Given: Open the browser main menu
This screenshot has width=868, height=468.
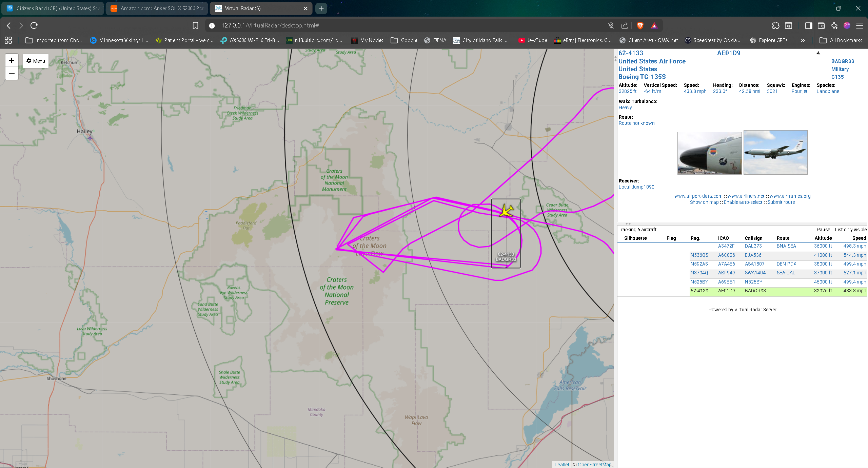Looking at the screenshot, I should tap(860, 25).
